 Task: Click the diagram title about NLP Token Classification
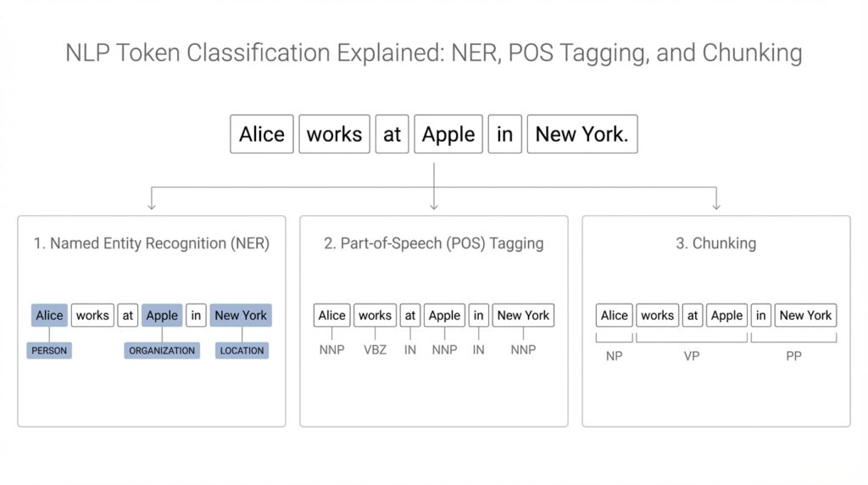click(x=433, y=53)
